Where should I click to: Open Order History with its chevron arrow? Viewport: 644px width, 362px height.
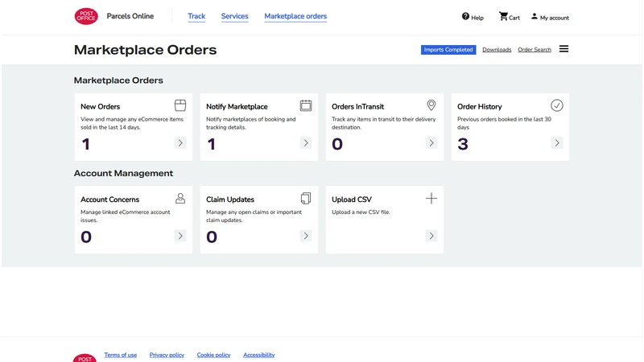click(x=557, y=143)
